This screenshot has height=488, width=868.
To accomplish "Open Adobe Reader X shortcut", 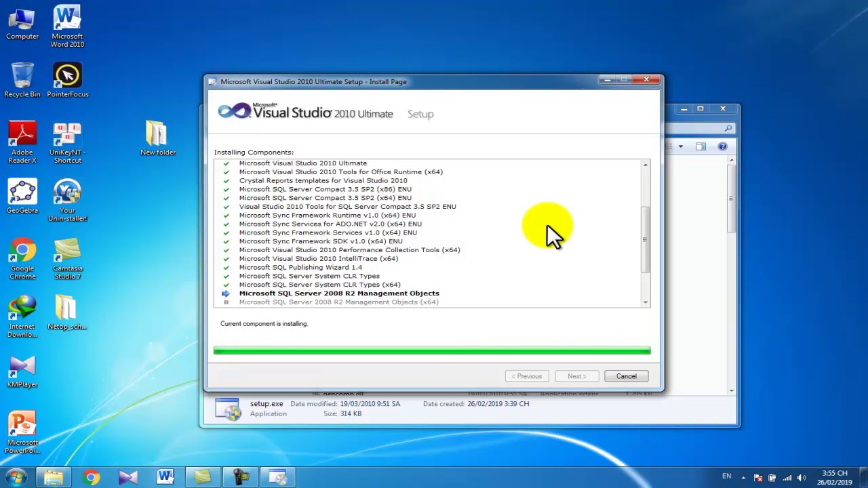I will (x=22, y=142).
